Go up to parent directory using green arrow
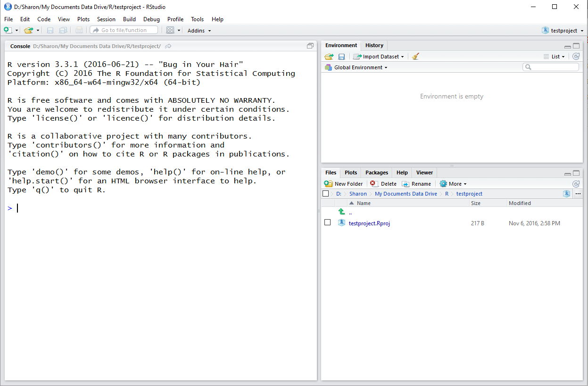Image resolution: width=588 pixels, height=386 pixels. (342, 212)
